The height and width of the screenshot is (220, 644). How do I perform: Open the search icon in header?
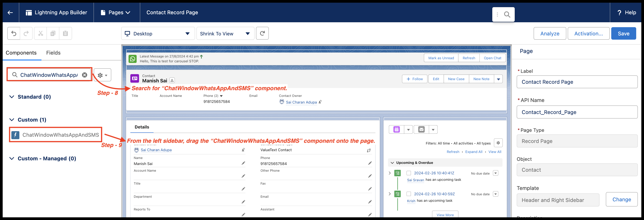(507, 14)
